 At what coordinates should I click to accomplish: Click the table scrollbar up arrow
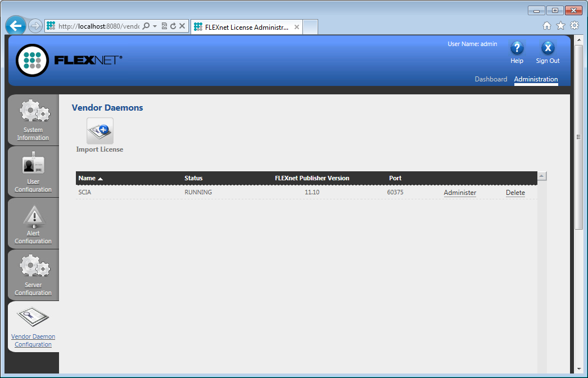[x=542, y=176]
